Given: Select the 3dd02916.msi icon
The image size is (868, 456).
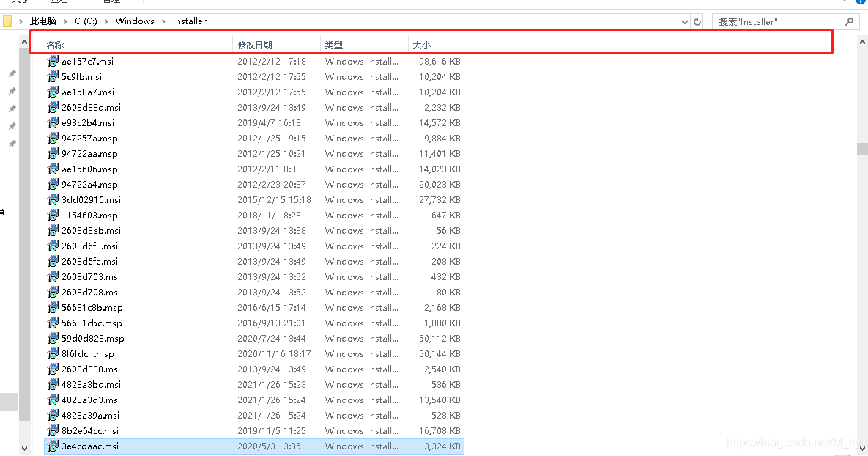Looking at the screenshot, I should tap(53, 200).
